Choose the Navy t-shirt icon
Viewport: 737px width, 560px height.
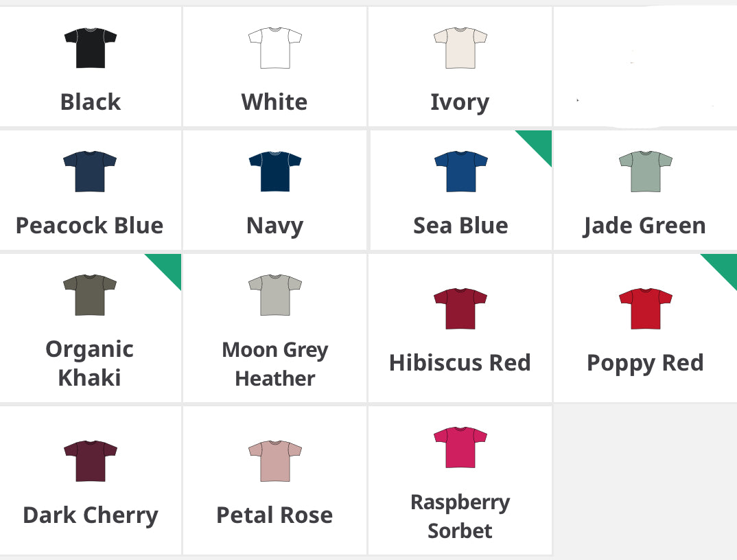pos(275,172)
